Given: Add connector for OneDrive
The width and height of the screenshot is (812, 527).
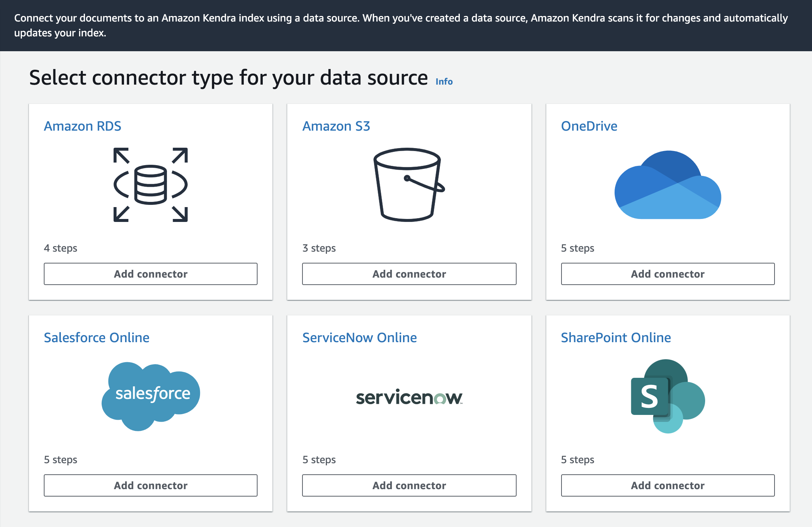Looking at the screenshot, I should (668, 274).
